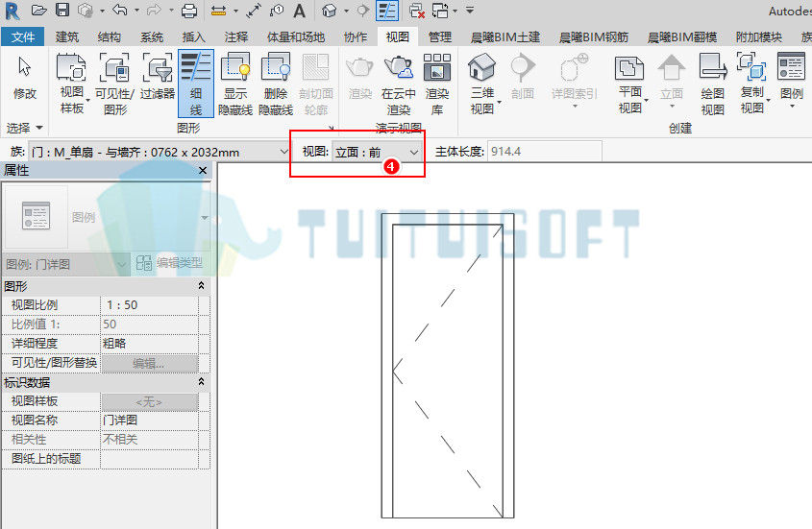Click 图纸上的标题 empty value field
Viewport: 812px width, 529px height.
(x=149, y=459)
